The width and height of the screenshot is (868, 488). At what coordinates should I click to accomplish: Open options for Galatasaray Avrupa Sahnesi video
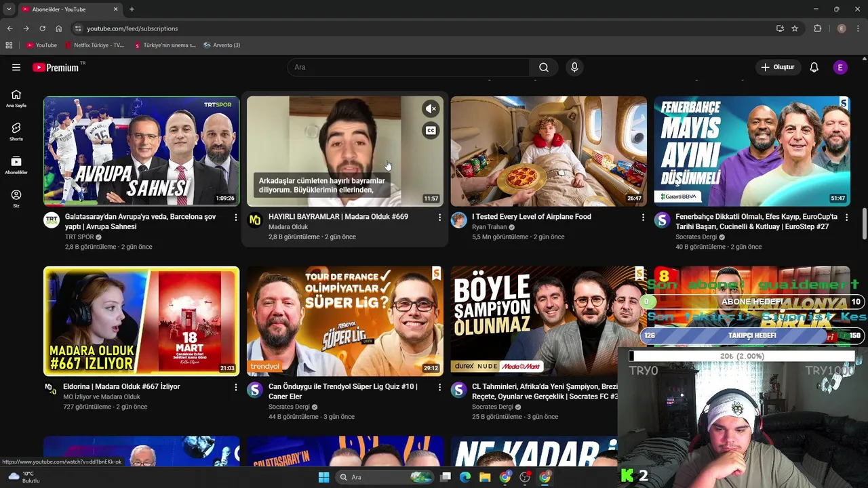[235, 218]
